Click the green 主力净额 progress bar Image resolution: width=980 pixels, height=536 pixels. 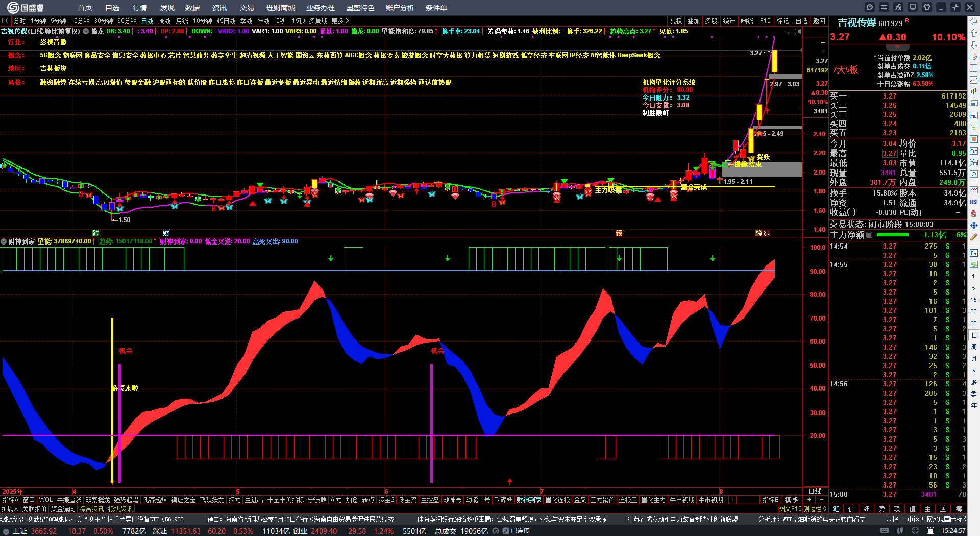pos(892,235)
